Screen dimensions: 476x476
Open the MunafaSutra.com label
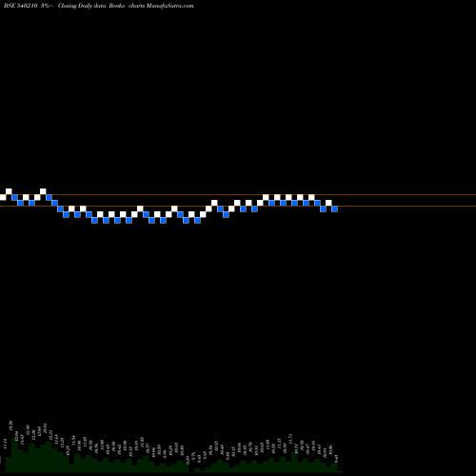pos(169,6)
